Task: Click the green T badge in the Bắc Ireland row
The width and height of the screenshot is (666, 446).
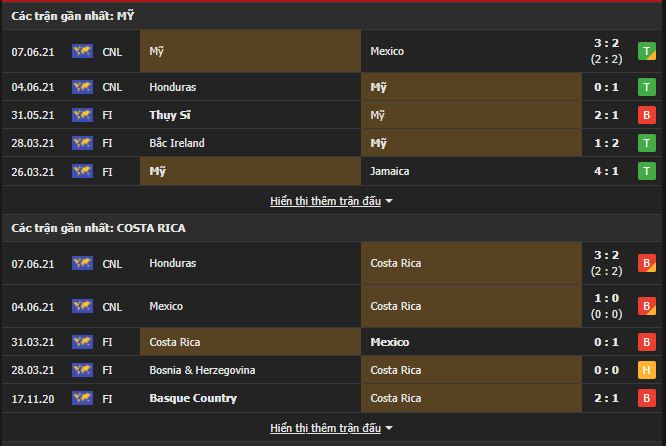Action: click(x=646, y=143)
